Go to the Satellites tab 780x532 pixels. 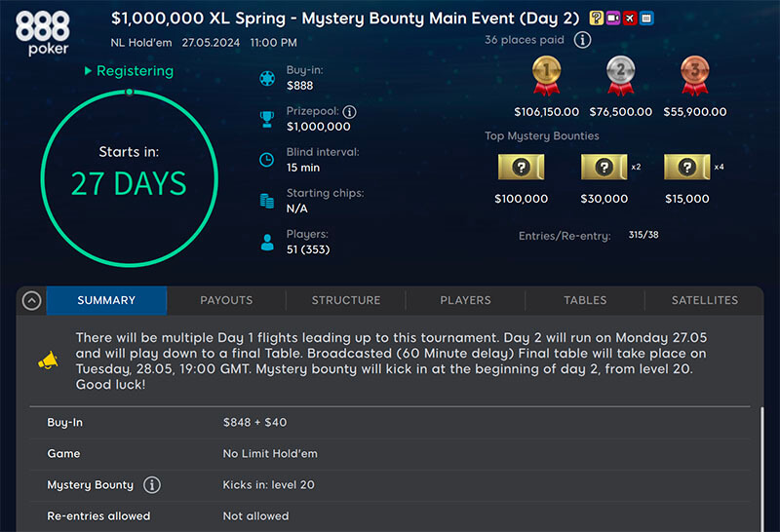tap(704, 300)
